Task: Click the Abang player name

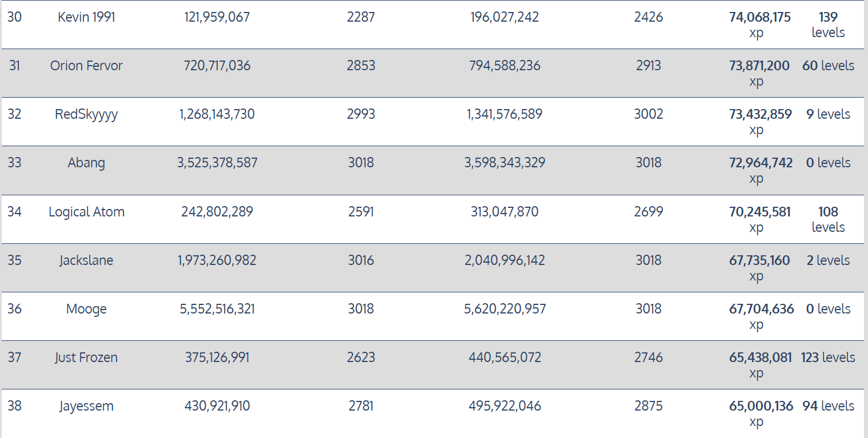Action: pos(86,163)
